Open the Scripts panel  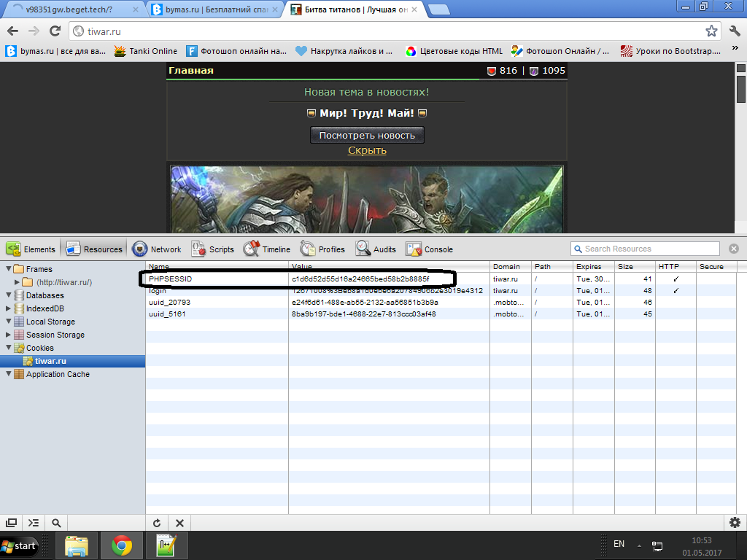(213, 249)
